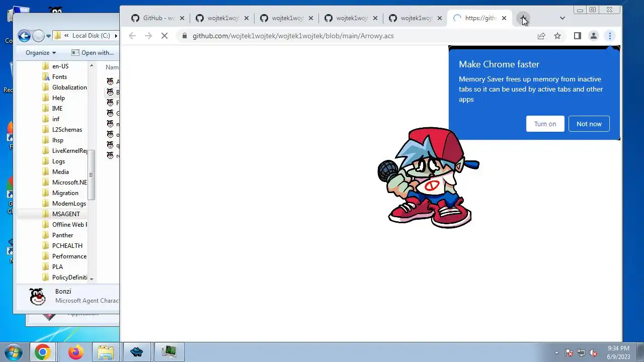This screenshot has height=362, width=644.
Task: Go forward in the Explorer window
Action: click(38, 36)
